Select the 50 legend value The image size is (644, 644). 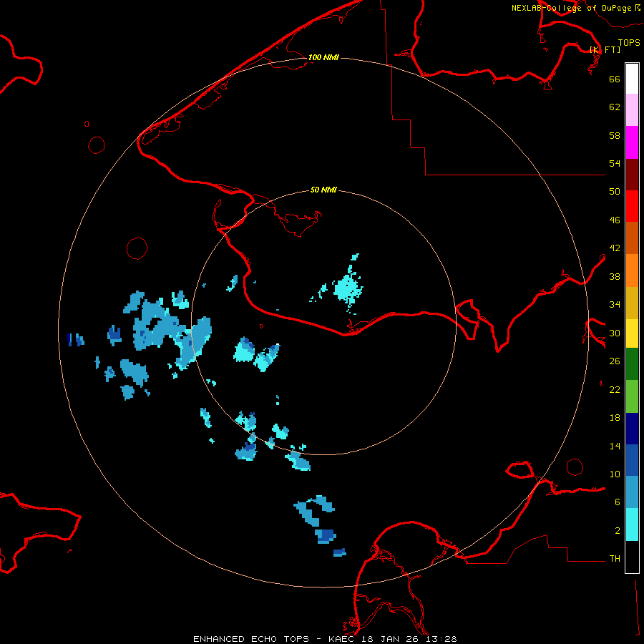click(615, 191)
